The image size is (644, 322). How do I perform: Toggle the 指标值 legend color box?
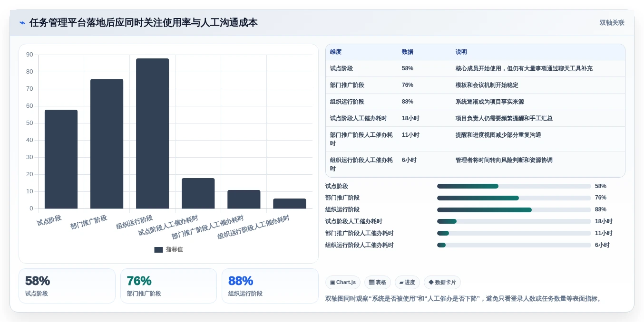coord(158,250)
